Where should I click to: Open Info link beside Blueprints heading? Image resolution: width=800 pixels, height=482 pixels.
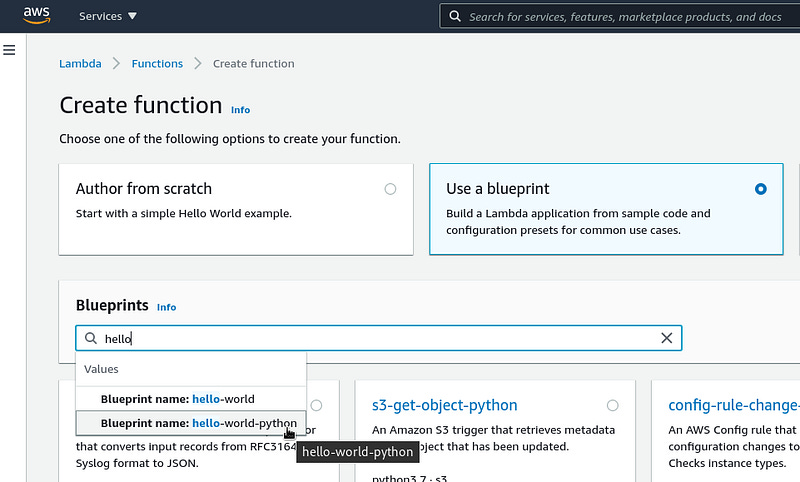166,307
